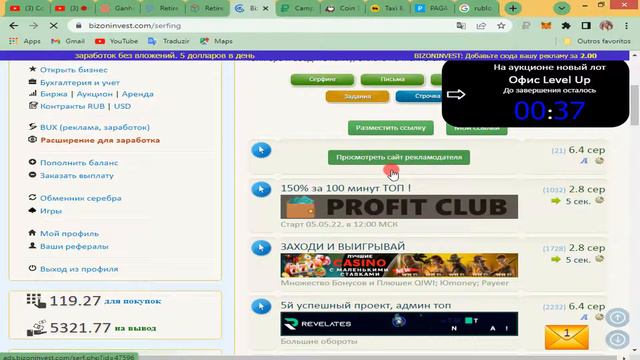Go back to previous page
This screenshot has height=360, width=640.
pyautogui.click(x=14, y=26)
